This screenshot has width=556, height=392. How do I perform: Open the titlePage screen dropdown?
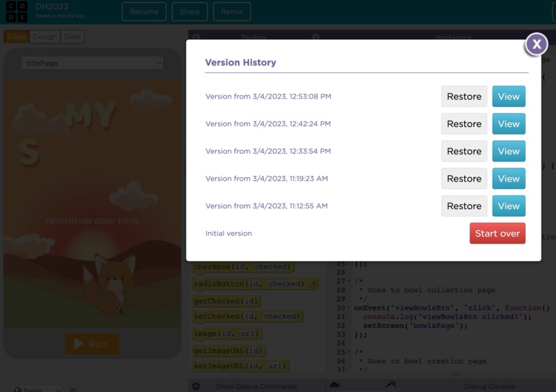tap(92, 63)
